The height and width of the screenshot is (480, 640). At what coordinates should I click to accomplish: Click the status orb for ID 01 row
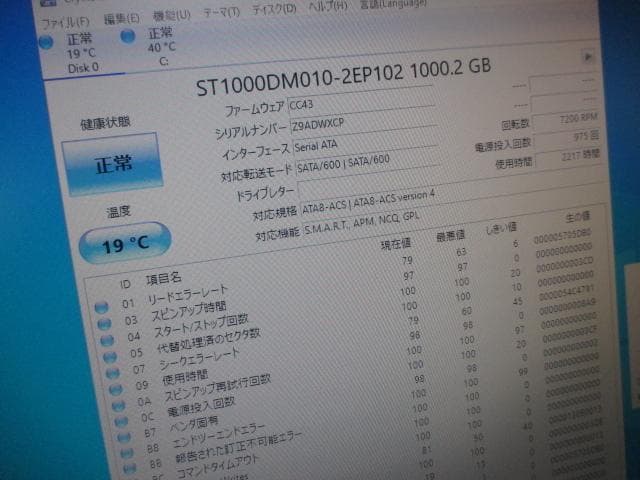click(101, 307)
